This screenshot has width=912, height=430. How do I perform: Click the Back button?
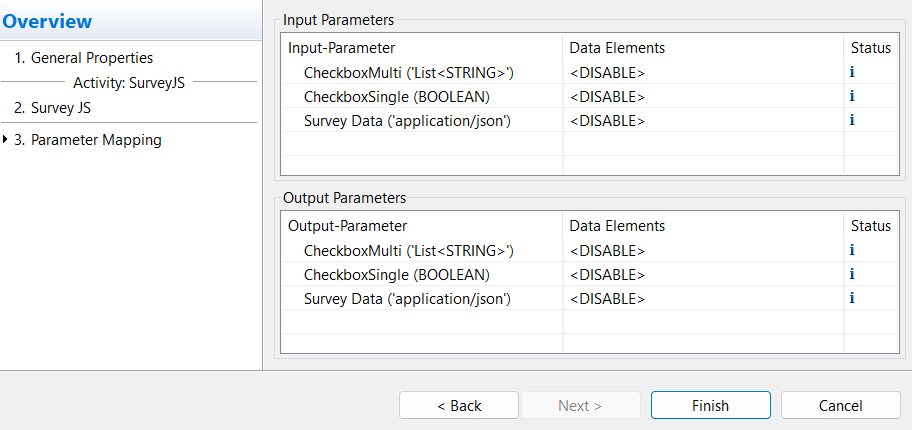(459, 405)
